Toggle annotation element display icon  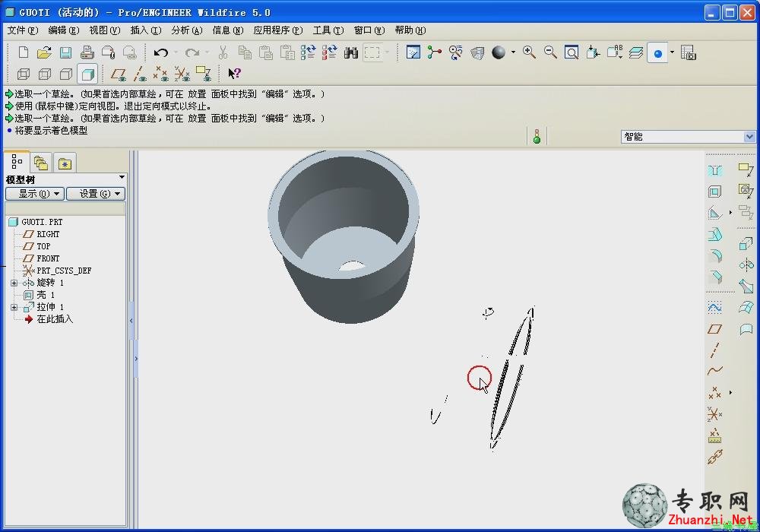pos(204,74)
